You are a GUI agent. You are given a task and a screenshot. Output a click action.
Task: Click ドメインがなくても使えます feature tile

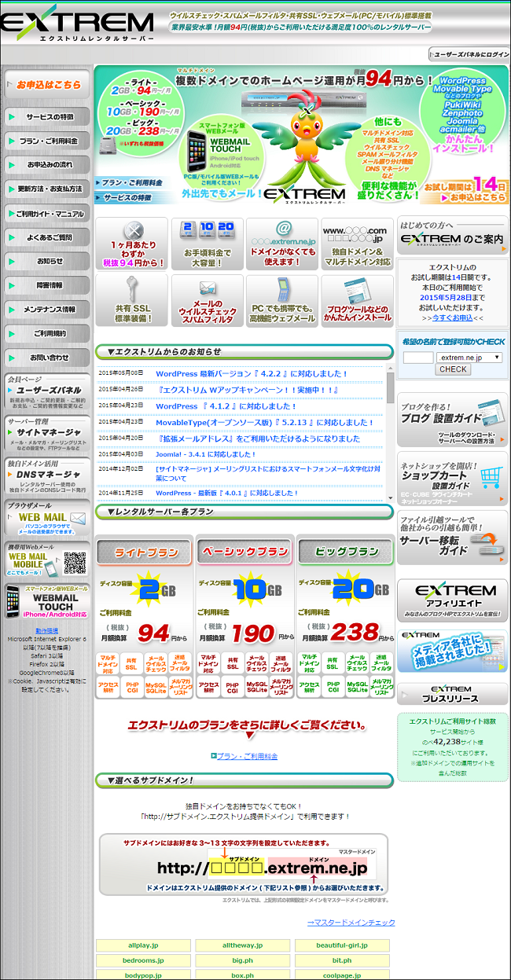click(x=282, y=243)
